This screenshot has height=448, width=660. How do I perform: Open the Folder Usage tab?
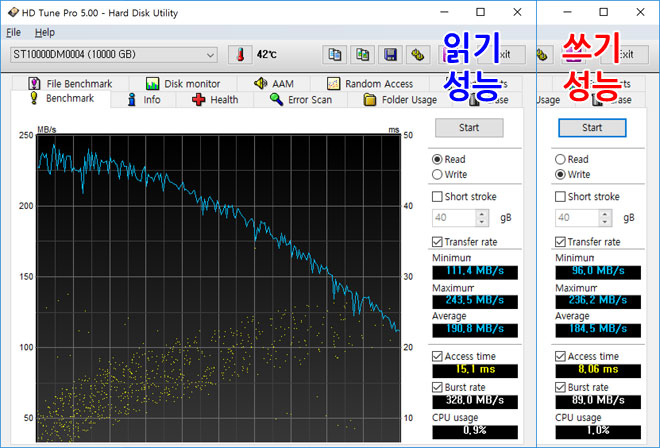click(x=400, y=100)
